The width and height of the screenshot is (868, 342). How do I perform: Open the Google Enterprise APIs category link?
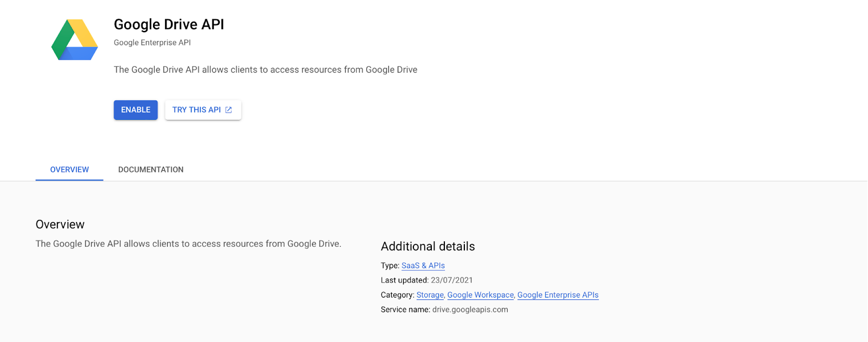[x=558, y=295]
